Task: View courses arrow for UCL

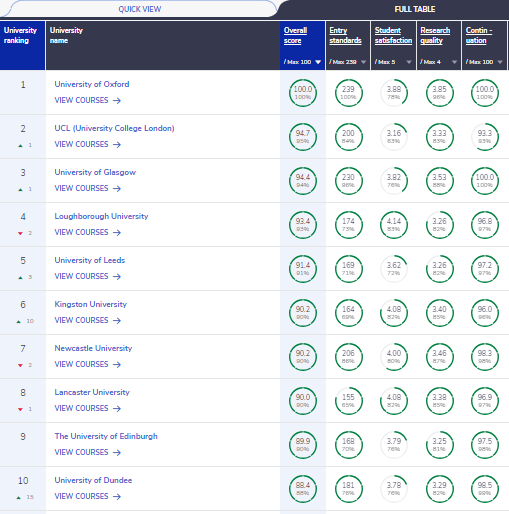Action: 117,145
